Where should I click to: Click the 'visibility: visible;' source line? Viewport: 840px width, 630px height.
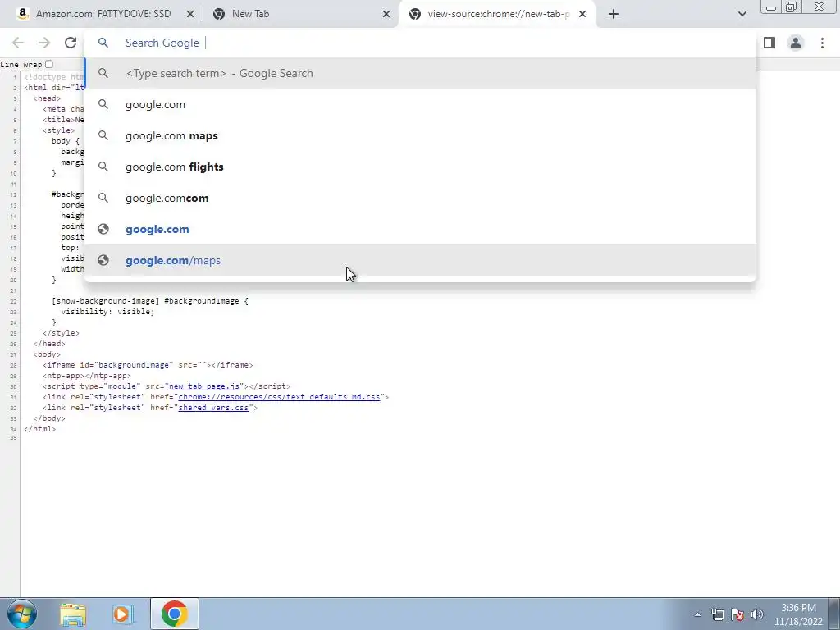[107, 311]
